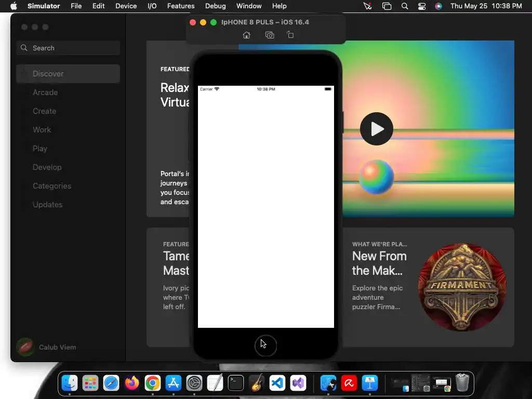Viewport: 532px width, 399px height.
Task: Open purple Visual Studio icon in Dock
Action: [298, 383]
